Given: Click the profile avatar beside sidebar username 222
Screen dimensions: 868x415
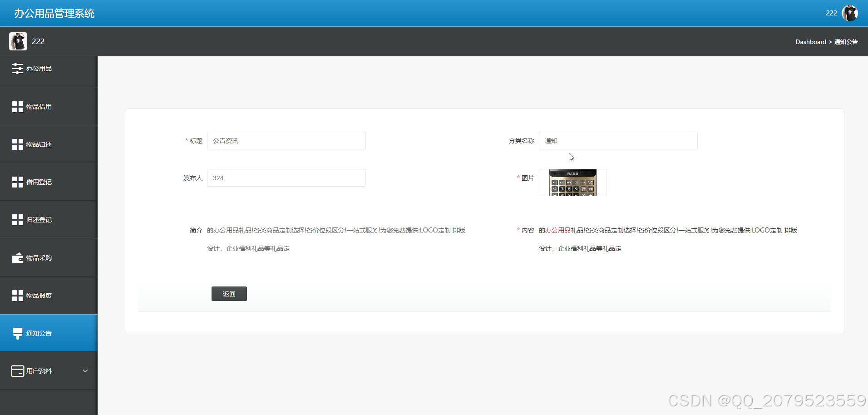Looking at the screenshot, I should click(18, 41).
